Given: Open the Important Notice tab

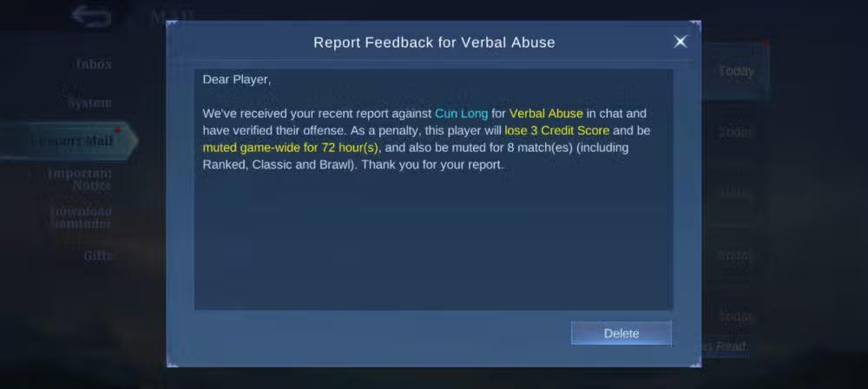Looking at the screenshot, I should coord(79,180).
